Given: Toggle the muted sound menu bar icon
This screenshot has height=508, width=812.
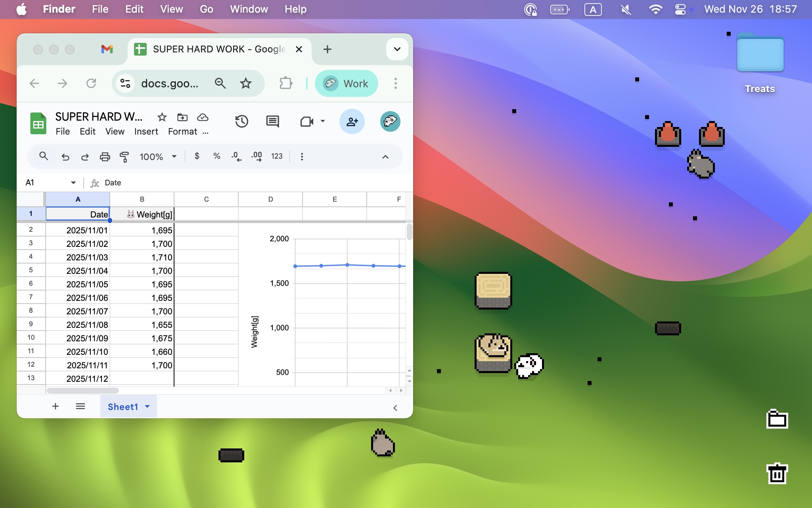Looking at the screenshot, I should [626, 9].
